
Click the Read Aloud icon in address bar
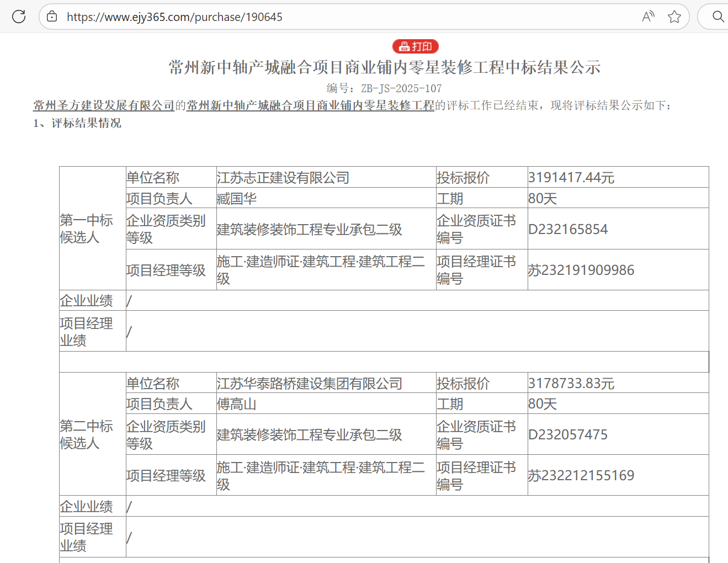pyautogui.click(x=648, y=17)
